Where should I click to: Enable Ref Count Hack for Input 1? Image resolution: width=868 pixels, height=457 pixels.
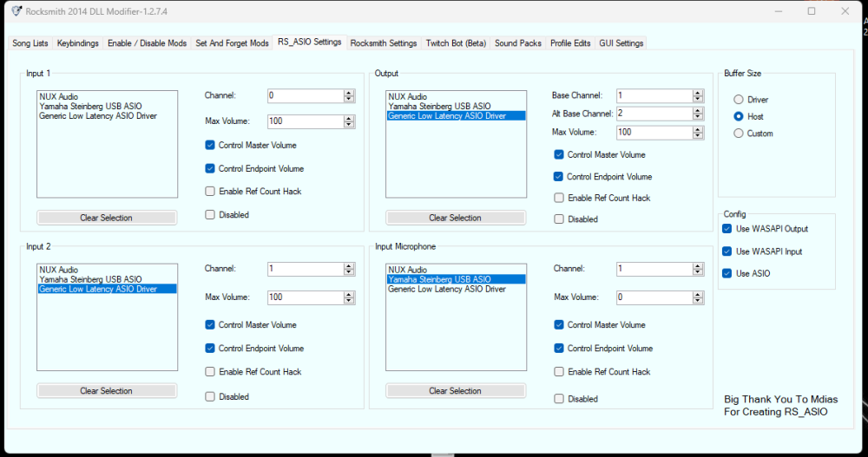pyautogui.click(x=211, y=192)
